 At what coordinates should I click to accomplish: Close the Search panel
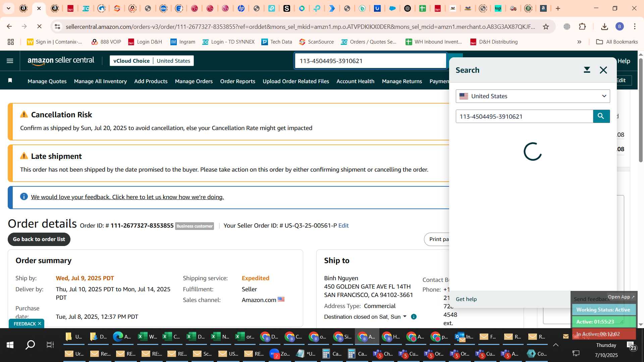(x=603, y=70)
